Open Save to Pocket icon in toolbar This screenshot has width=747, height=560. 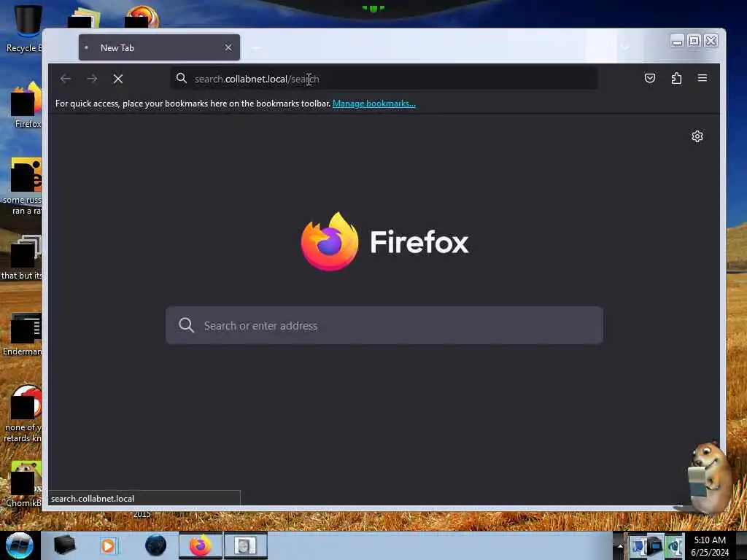click(650, 78)
